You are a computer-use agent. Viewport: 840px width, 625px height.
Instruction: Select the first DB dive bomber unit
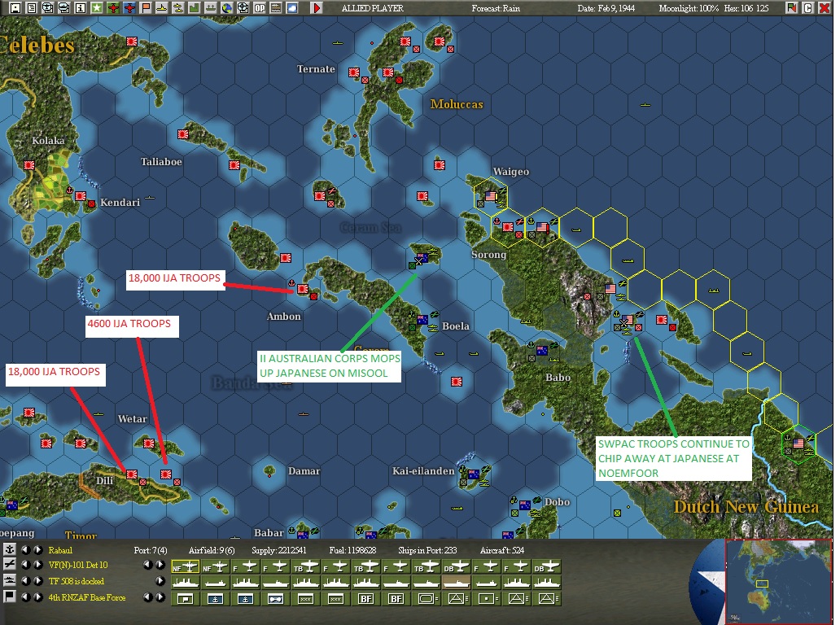coord(457,566)
